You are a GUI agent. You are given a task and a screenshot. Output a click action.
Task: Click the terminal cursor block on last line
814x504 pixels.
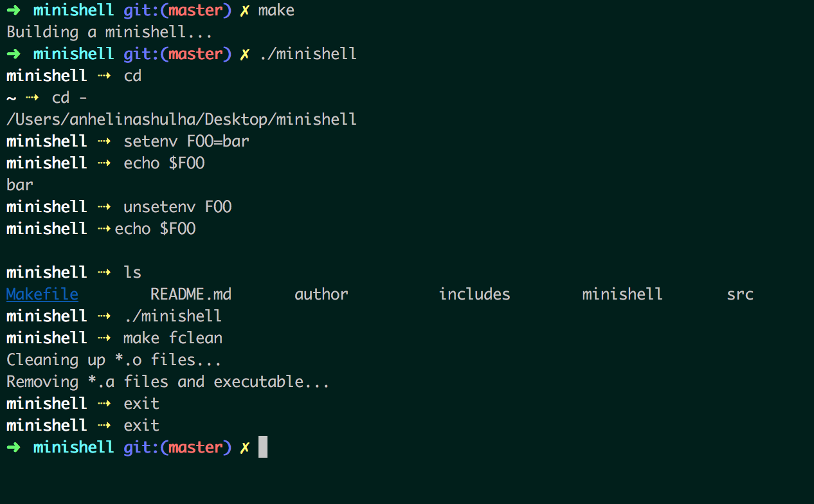[x=262, y=447]
